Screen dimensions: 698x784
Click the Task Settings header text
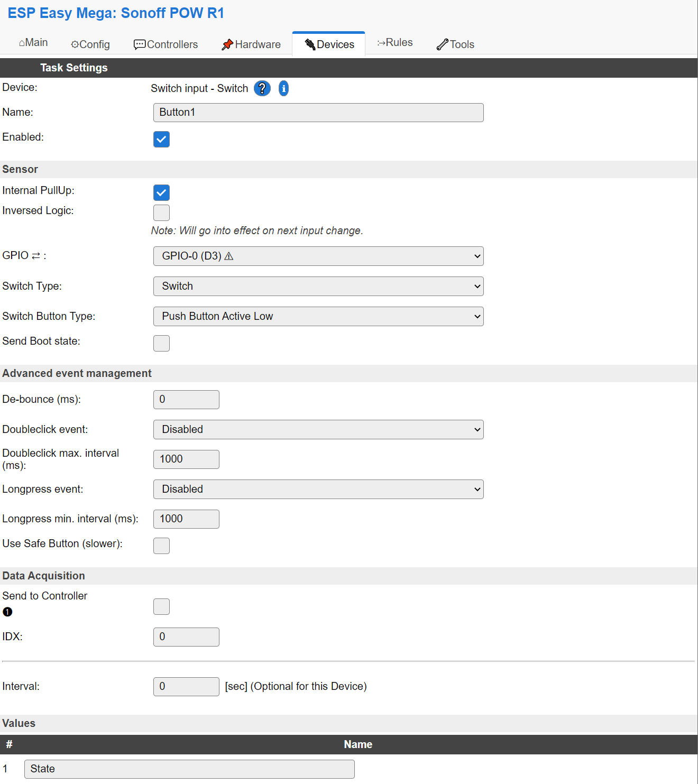74,68
